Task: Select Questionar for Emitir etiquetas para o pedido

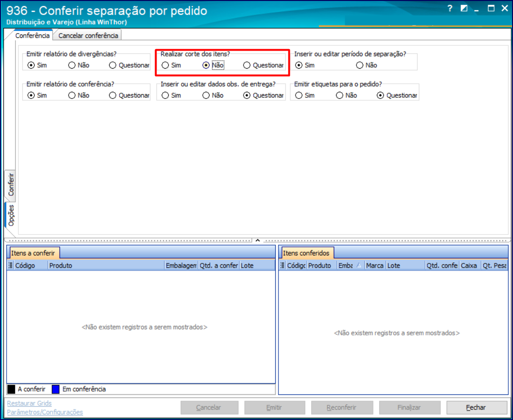Action: tap(397, 95)
